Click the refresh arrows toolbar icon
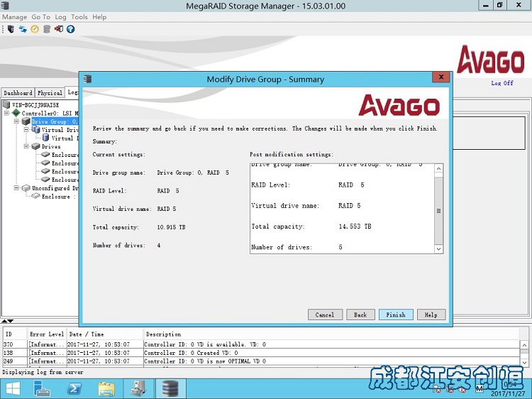 click(23, 29)
